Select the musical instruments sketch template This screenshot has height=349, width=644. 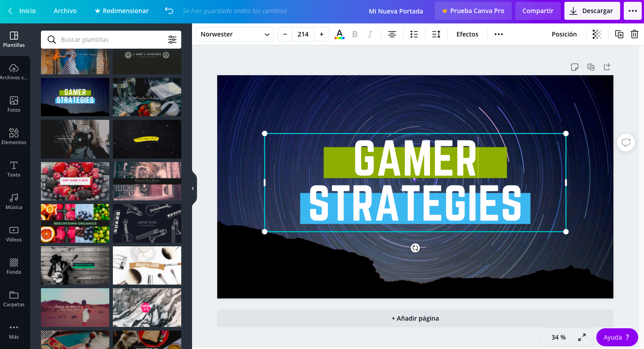147,223
